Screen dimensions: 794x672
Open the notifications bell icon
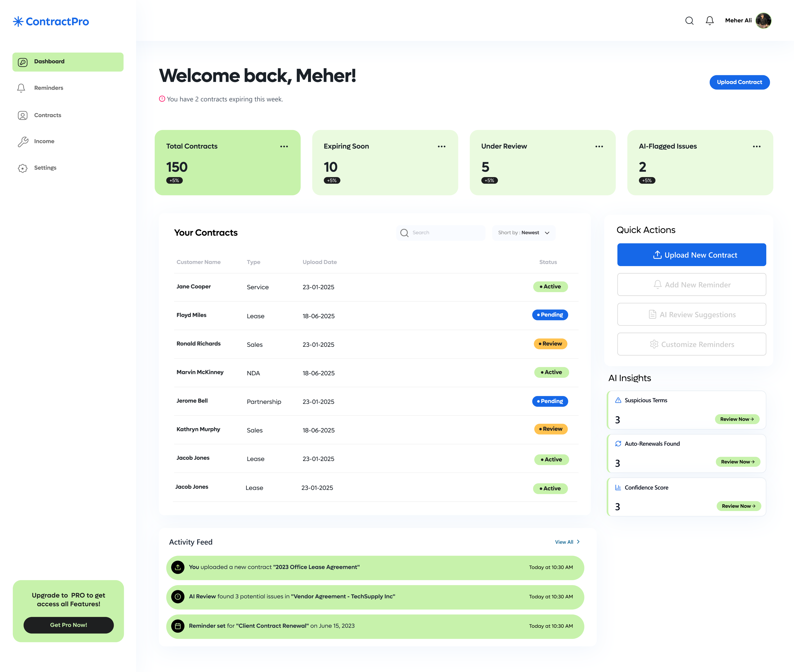(709, 21)
